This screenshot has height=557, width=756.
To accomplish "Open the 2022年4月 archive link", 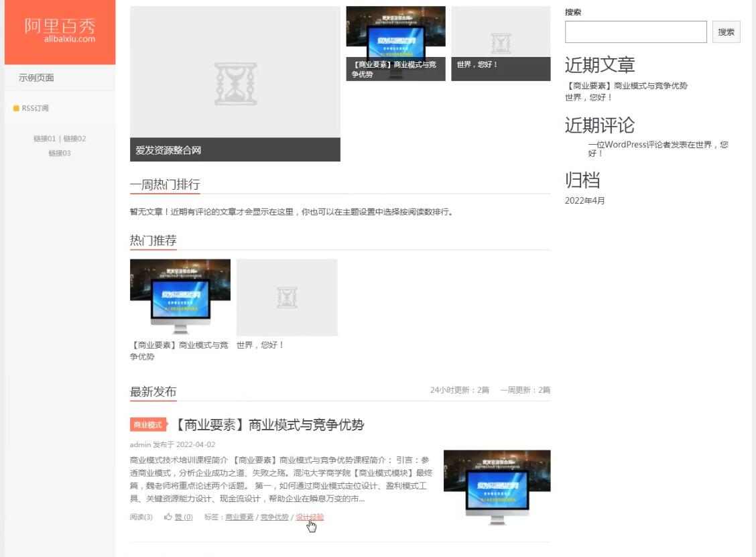I will pos(584,200).
